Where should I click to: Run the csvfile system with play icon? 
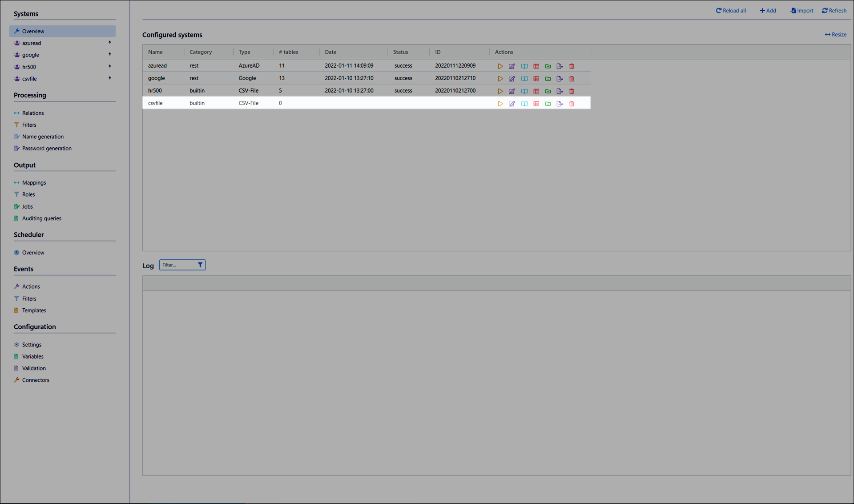[x=500, y=104]
